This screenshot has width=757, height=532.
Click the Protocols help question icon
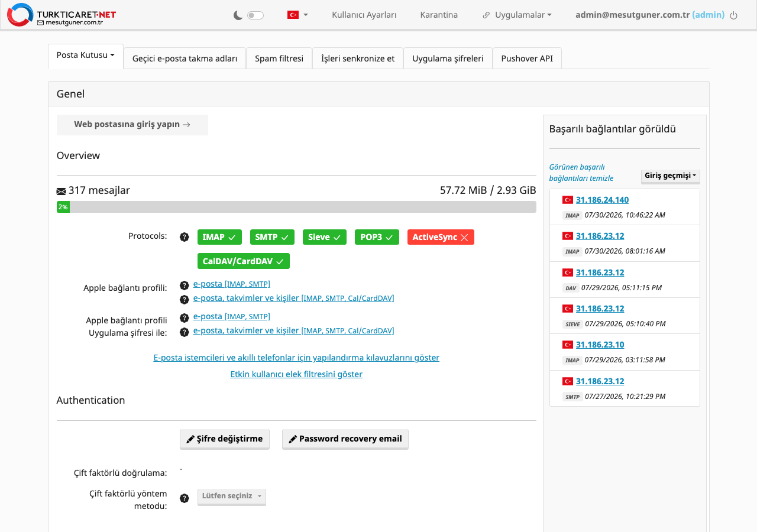185,237
